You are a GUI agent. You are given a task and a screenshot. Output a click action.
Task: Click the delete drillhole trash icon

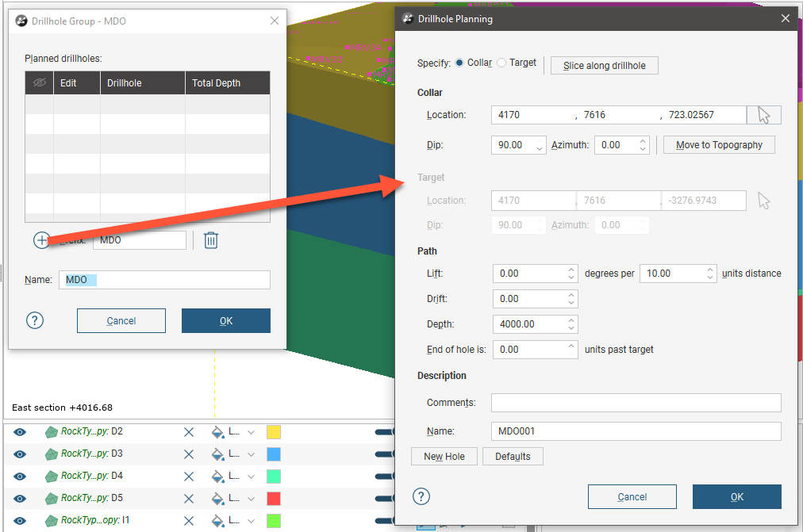210,240
